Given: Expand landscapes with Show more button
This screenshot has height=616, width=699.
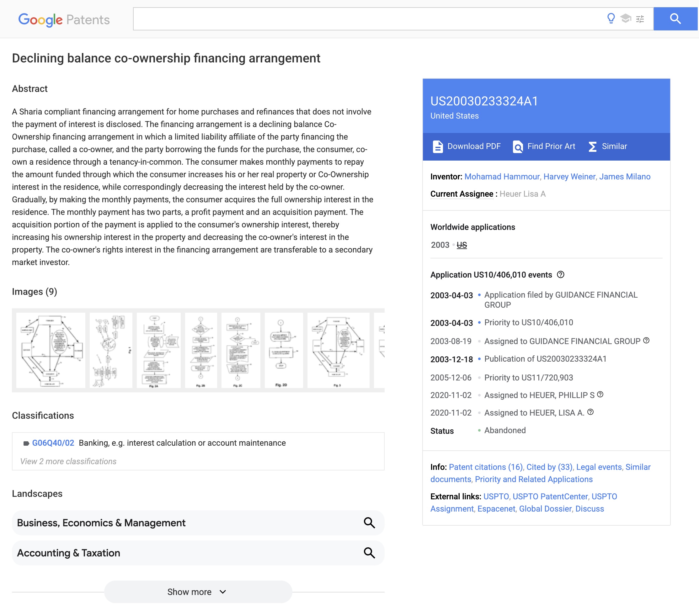Looking at the screenshot, I should pos(198,592).
